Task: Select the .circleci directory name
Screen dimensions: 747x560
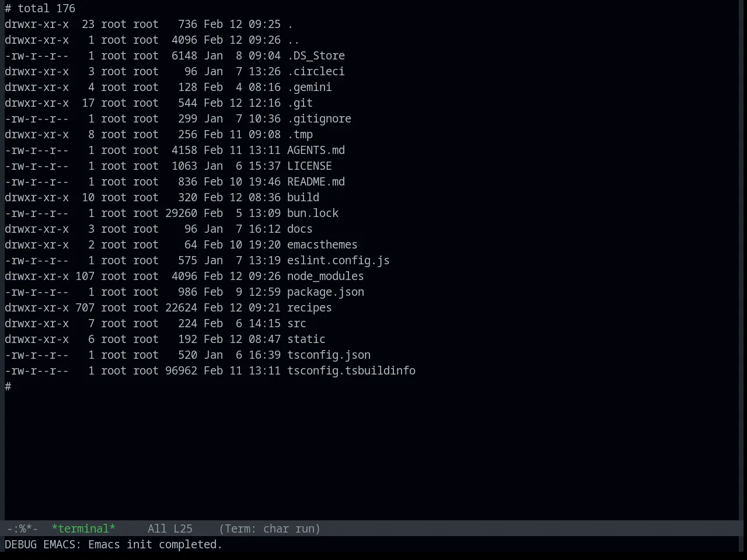Action: [316, 71]
